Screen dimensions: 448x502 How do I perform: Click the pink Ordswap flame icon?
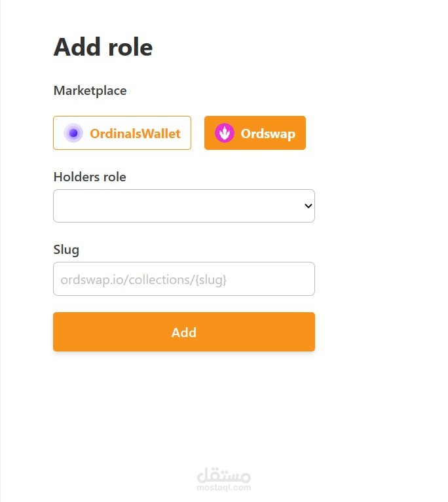point(224,133)
